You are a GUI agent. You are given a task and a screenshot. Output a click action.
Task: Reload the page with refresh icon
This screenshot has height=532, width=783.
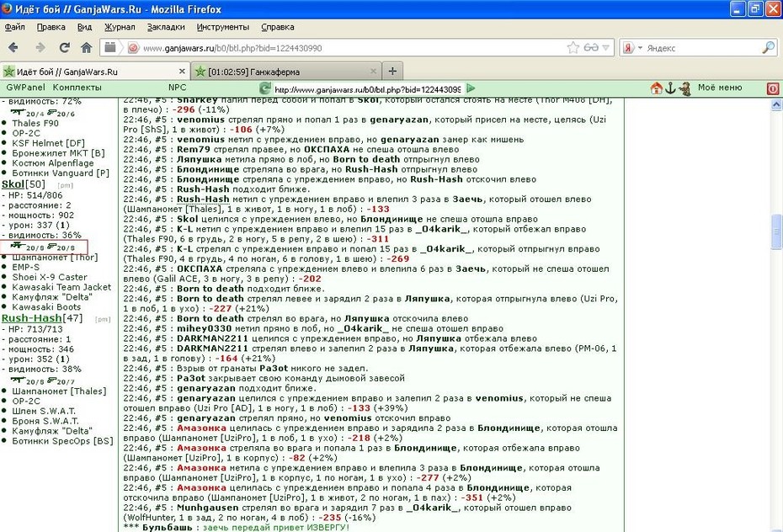(65, 47)
